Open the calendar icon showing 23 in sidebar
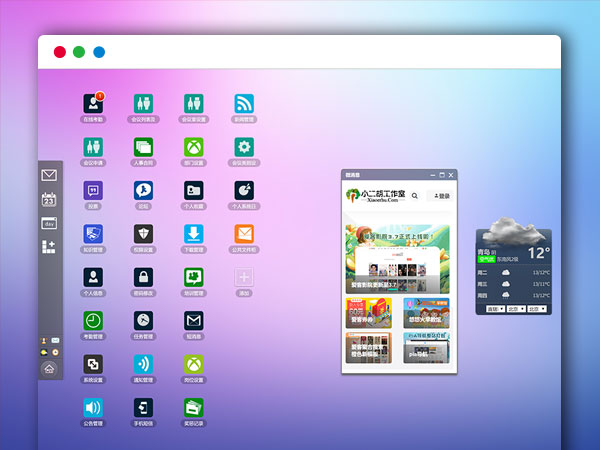This screenshot has height=450, width=600. [49, 199]
